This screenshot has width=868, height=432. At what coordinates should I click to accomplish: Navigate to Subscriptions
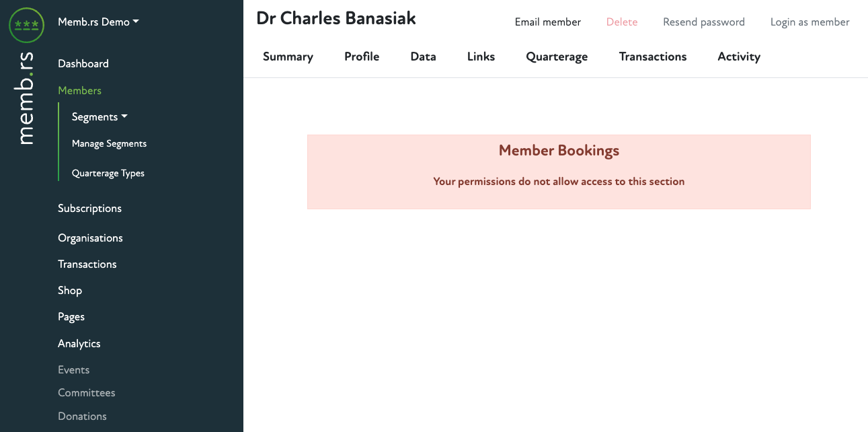click(89, 209)
